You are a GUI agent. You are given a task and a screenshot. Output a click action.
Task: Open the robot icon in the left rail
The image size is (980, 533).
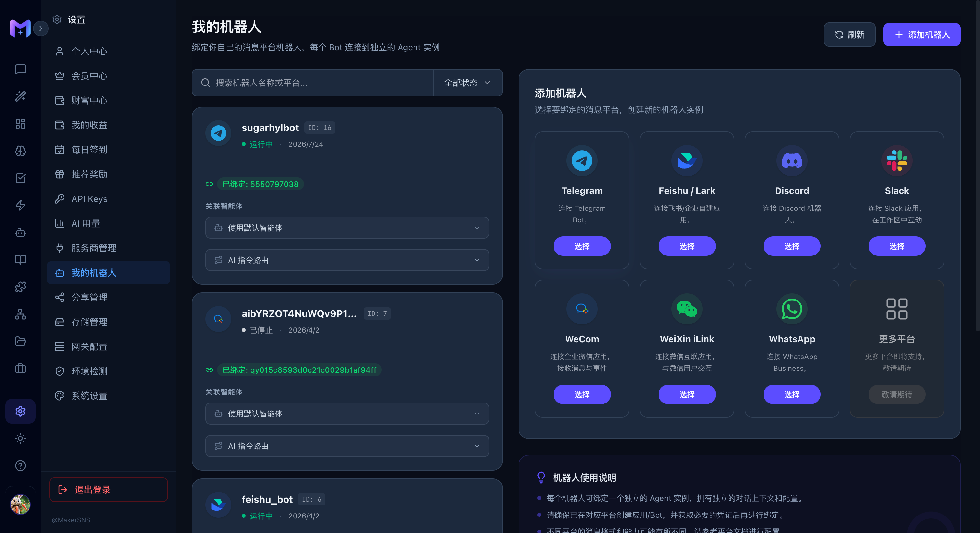coord(20,232)
